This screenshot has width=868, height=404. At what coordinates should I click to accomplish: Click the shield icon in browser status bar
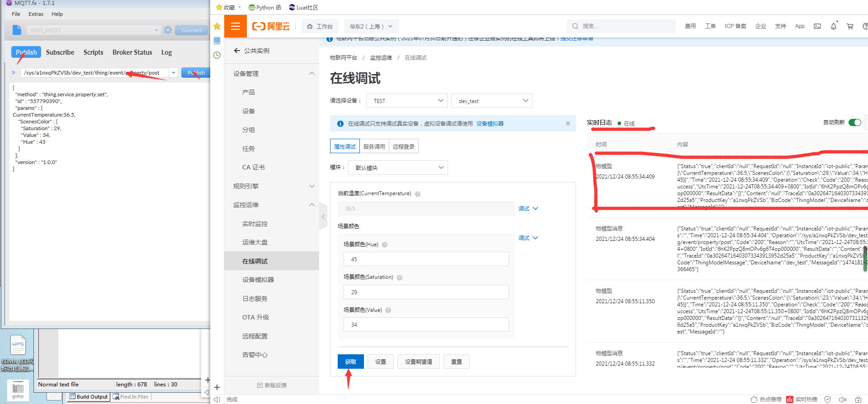pyautogui.click(x=827, y=399)
